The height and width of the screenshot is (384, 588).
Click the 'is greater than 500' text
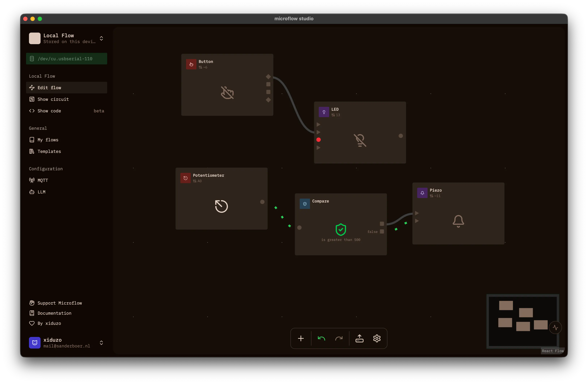[x=341, y=240]
